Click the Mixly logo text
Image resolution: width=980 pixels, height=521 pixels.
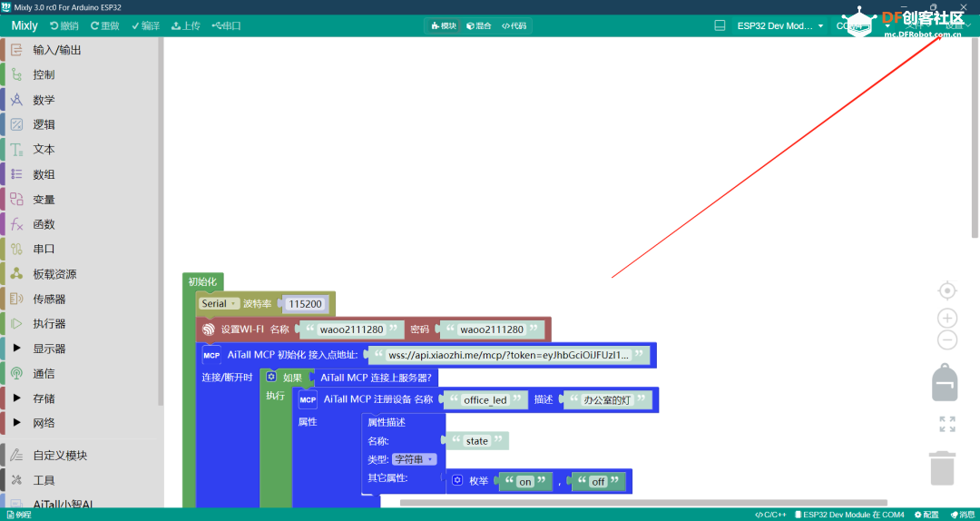tap(24, 25)
